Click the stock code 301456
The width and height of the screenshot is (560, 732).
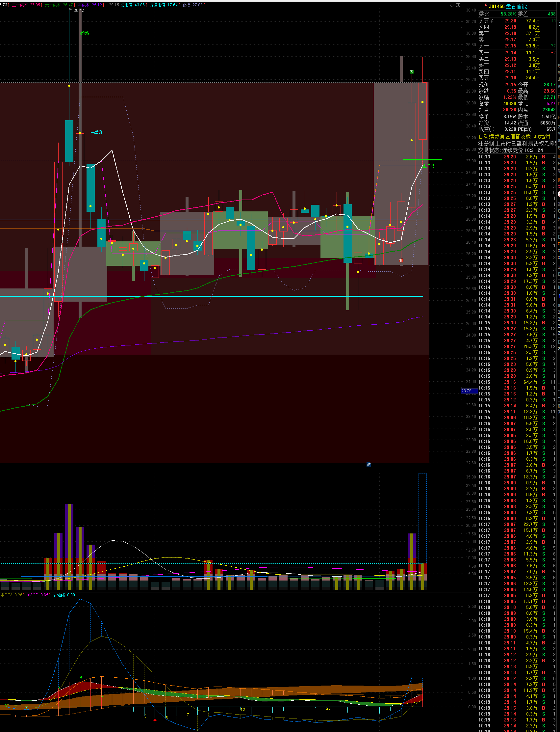(x=497, y=6)
